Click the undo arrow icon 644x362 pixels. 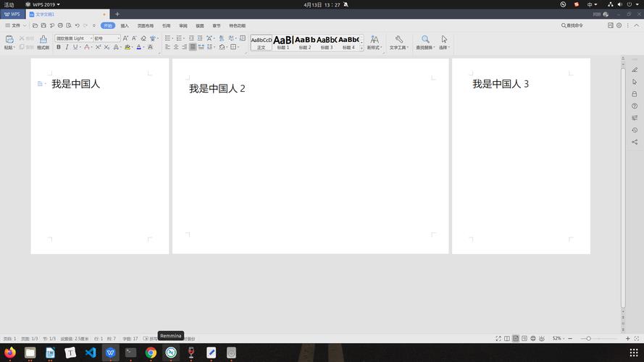(77, 25)
